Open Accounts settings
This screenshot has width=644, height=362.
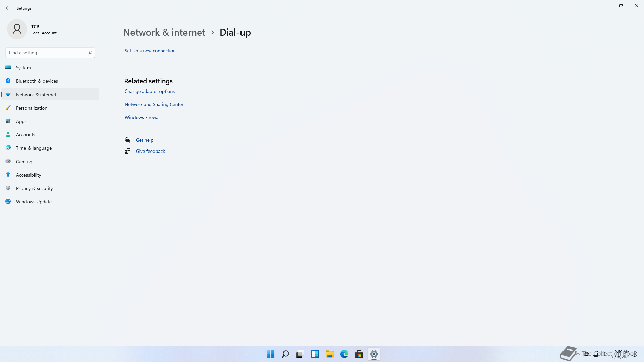50,135
